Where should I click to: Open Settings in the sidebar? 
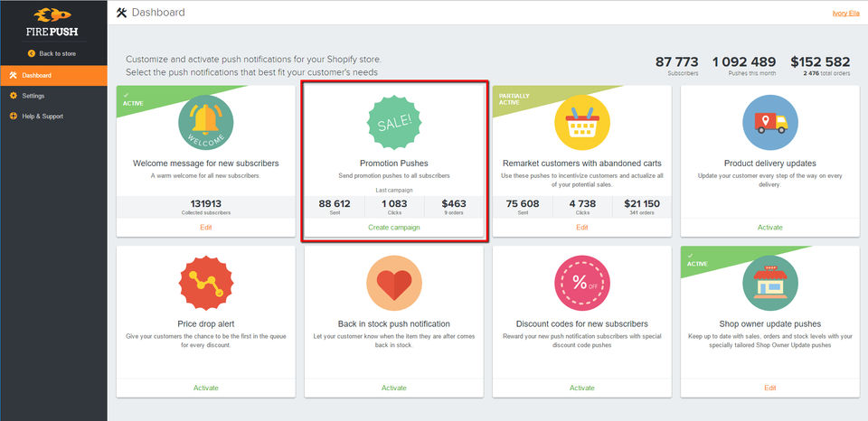tap(33, 96)
